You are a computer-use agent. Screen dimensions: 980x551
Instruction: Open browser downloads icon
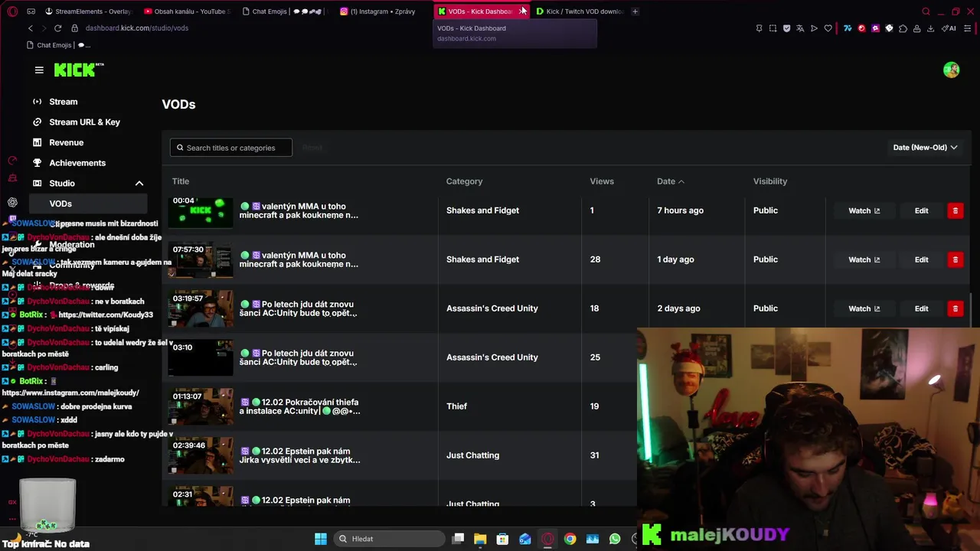click(x=930, y=28)
